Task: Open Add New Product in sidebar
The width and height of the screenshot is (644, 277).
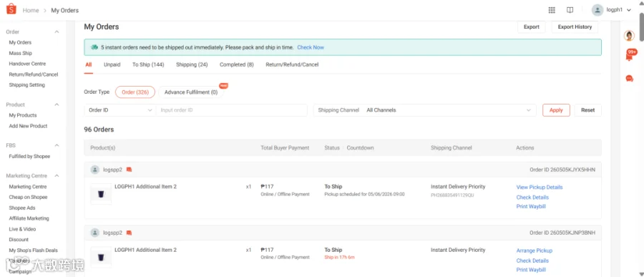Action: (x=29, y=126)
